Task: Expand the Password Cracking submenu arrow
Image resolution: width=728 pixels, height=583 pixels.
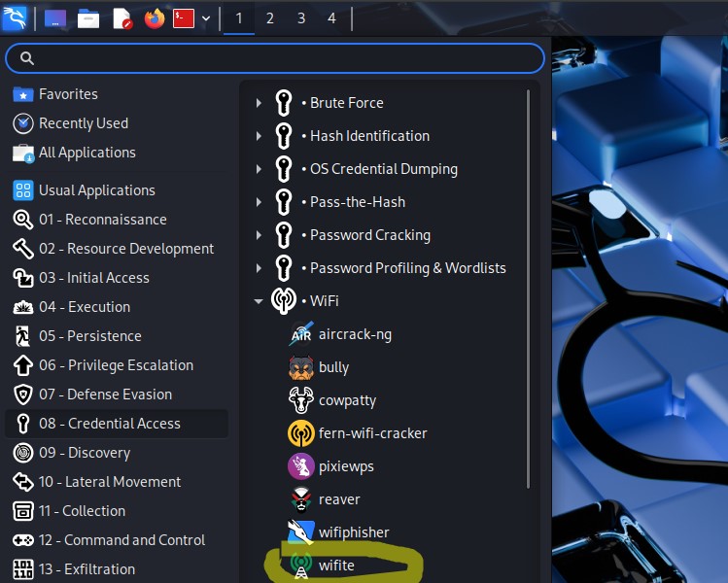Action: coord(260,235)
